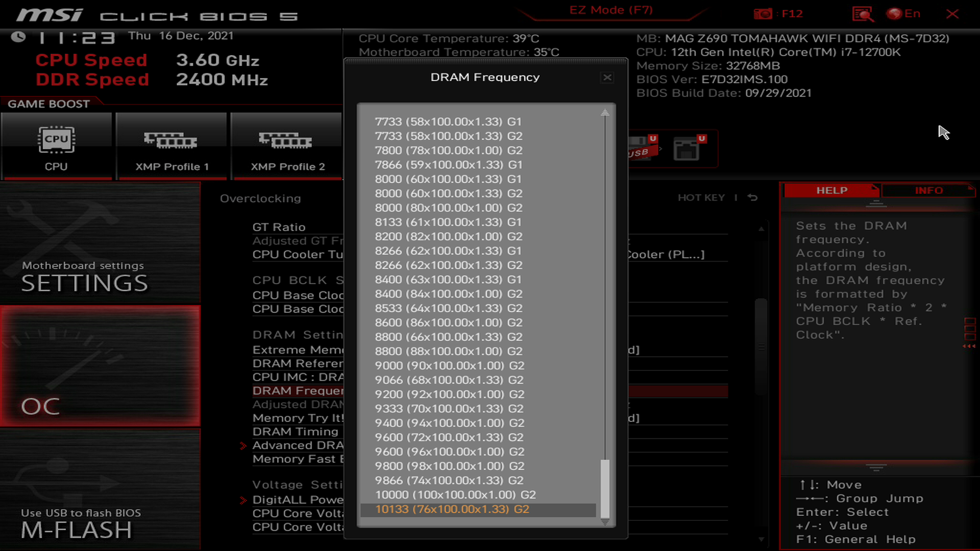Toggle the CPU Game Boost icon
980x551 pixels.
(x=56, y=147)
